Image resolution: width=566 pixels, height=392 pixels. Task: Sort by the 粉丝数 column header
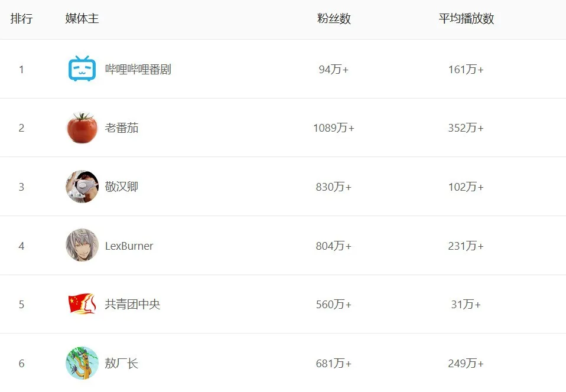334,19
